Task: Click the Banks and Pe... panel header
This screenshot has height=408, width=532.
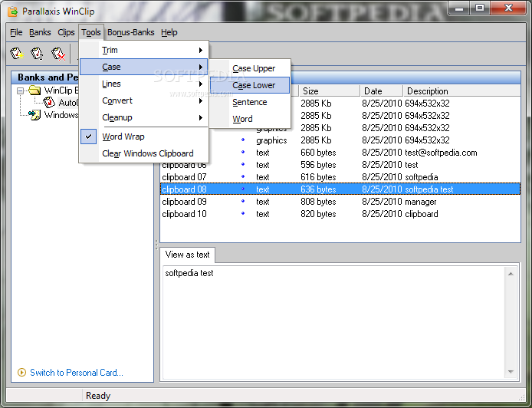Action: (45, 77)
